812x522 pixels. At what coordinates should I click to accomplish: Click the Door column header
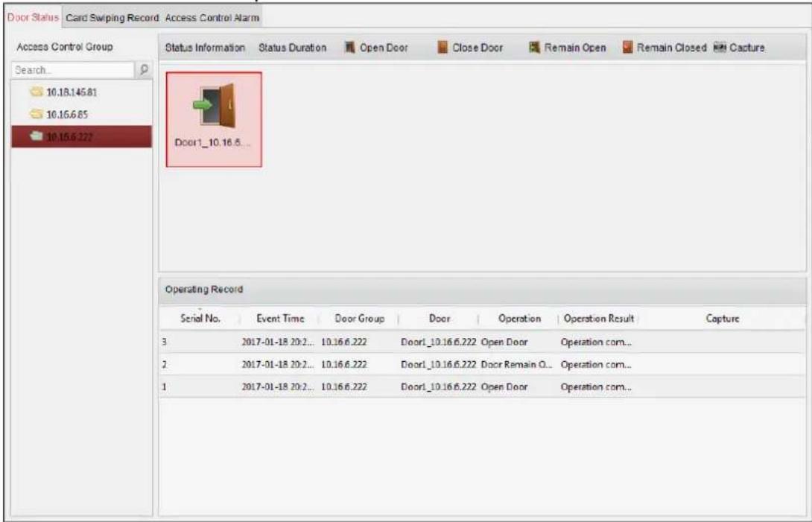click(x=439, y=319)
